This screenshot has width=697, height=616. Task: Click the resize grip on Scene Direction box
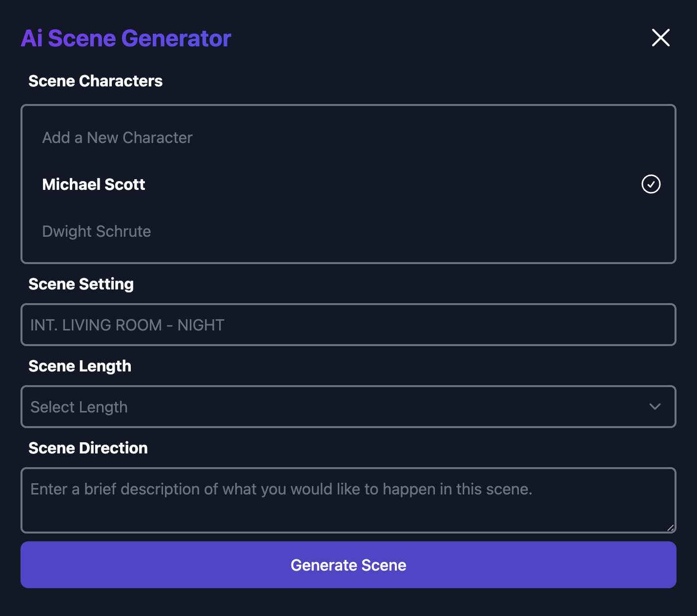tap(670, 528)
